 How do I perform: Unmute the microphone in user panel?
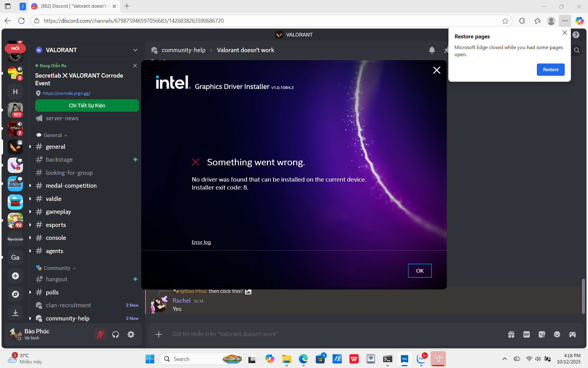(x=100, y=334)
